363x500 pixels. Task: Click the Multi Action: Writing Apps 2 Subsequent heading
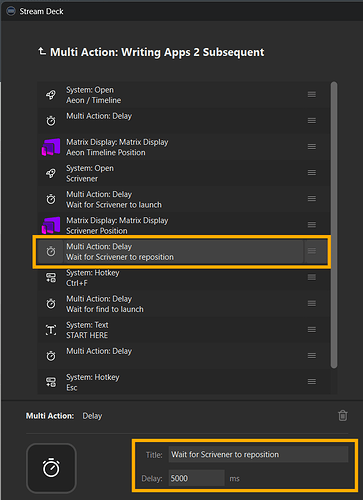point(157,52)
